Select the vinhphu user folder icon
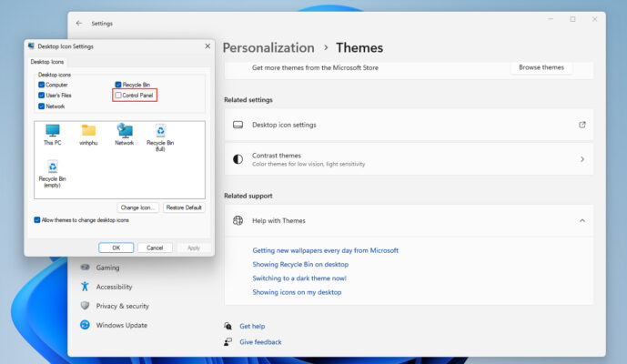Viewport: 627px width, 364px height. click(x=88, y=132)
